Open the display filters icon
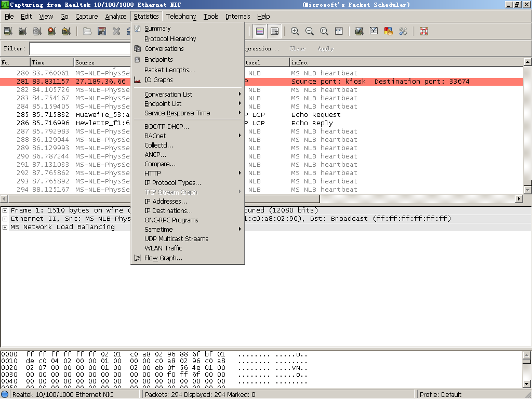532x399 pixels. coord(374,31)
